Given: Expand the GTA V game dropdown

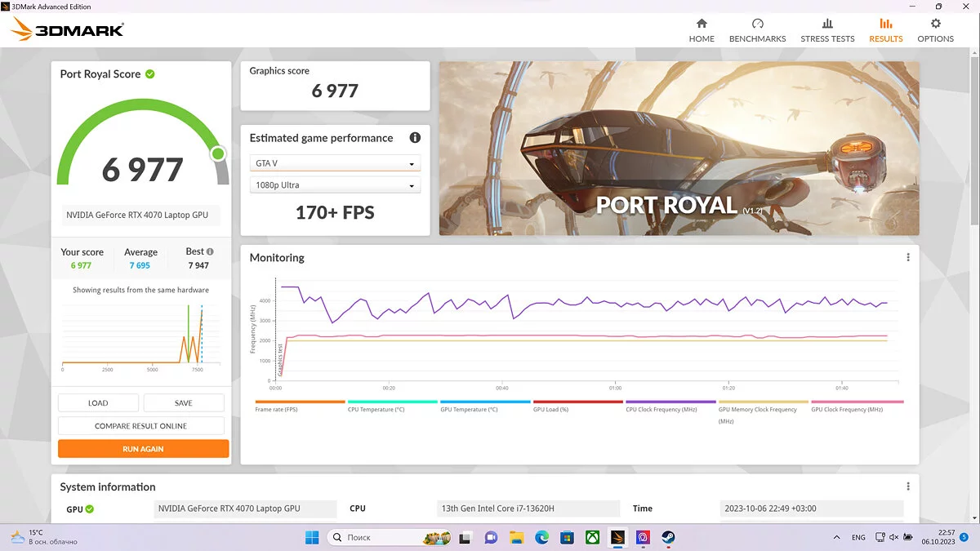Looking at the screenshot, I should coord(335,163).
